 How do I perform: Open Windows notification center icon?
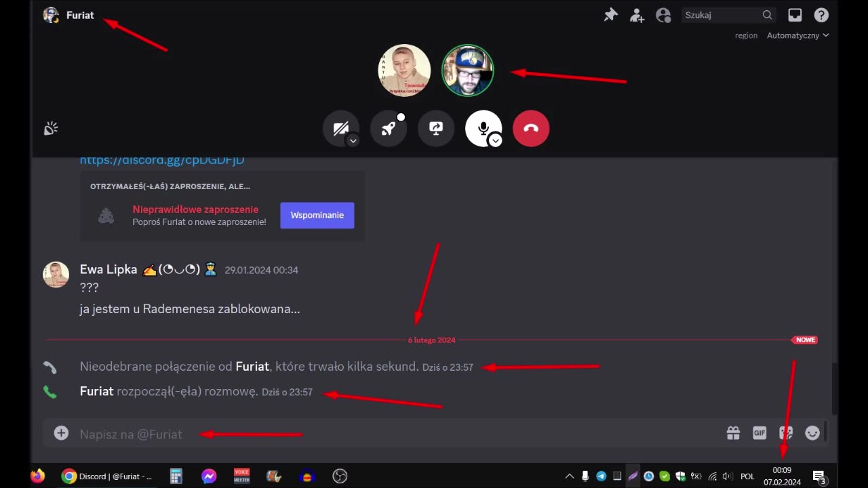tap(818, 477)
